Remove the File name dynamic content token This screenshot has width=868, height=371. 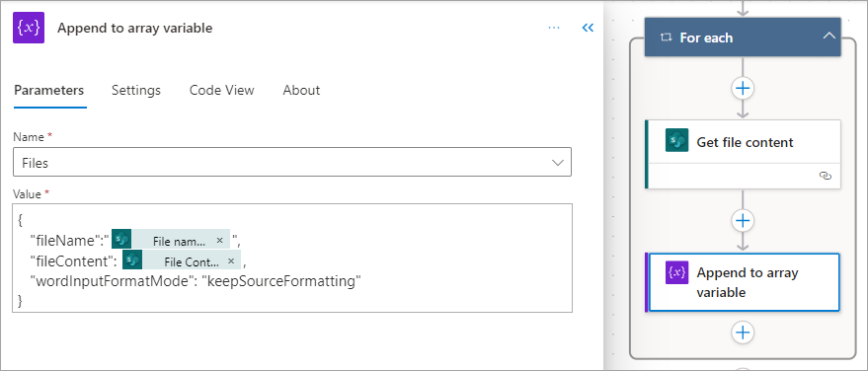click(219, 241)
